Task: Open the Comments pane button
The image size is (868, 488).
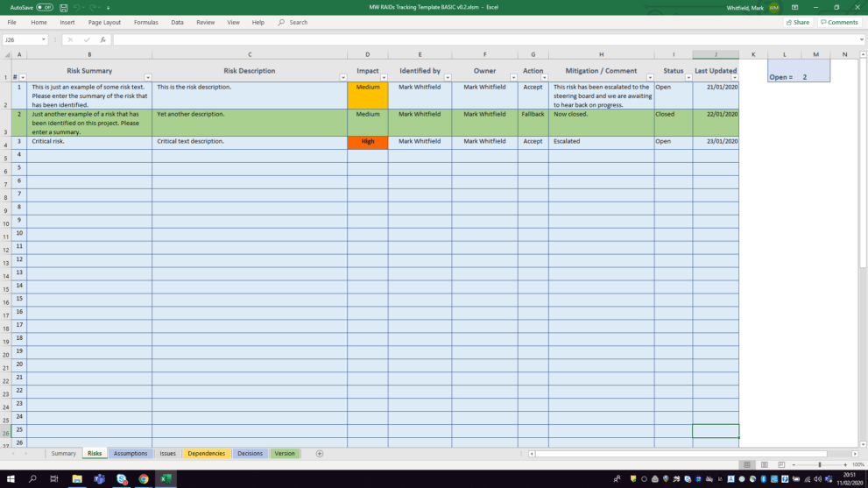Action: (839, 22)
